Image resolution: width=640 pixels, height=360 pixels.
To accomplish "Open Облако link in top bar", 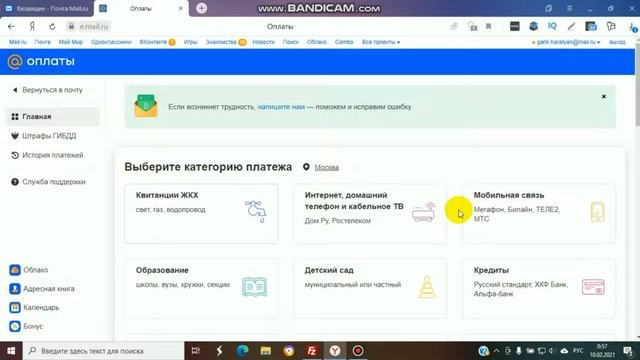I will (x=317, y=42).
